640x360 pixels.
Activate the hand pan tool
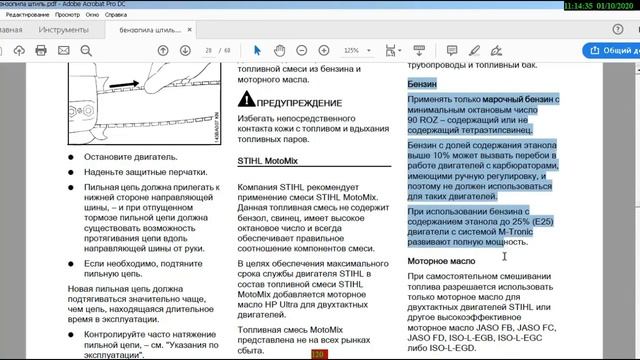(280, 50)
